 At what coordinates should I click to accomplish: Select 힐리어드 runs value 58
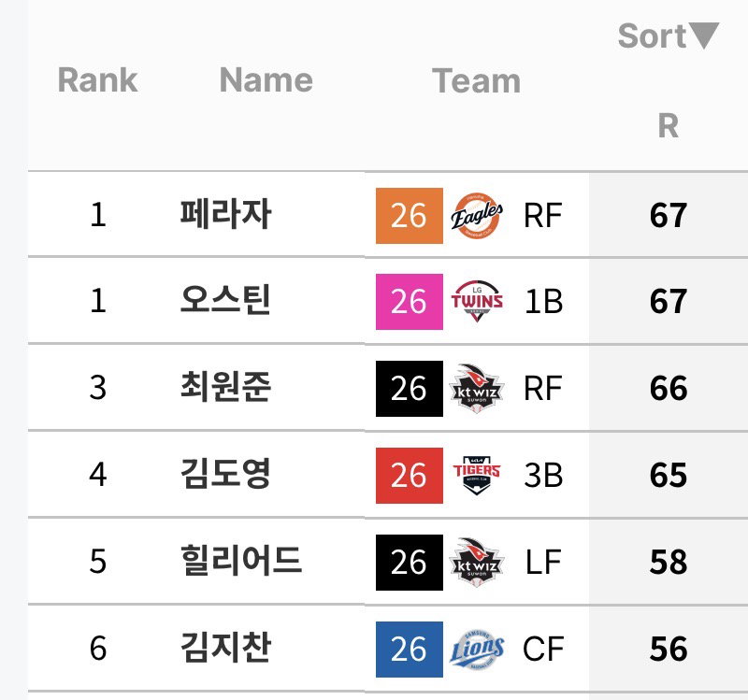click(669, 563)
